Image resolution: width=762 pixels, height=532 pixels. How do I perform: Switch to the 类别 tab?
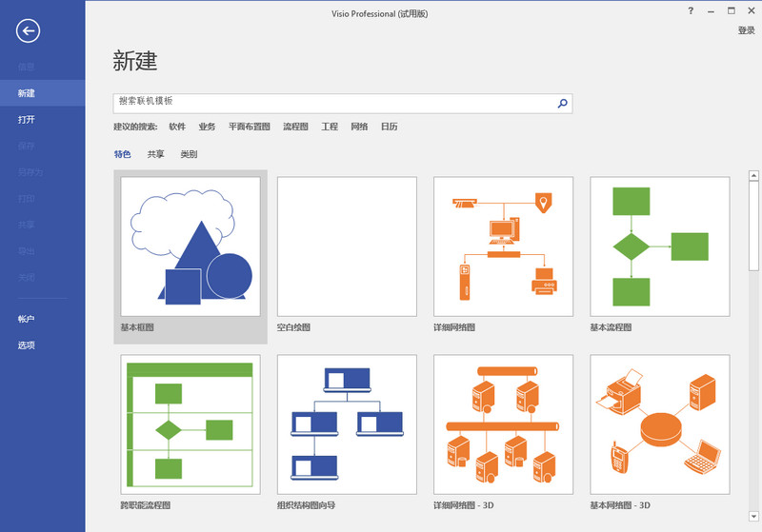[189, 154]
